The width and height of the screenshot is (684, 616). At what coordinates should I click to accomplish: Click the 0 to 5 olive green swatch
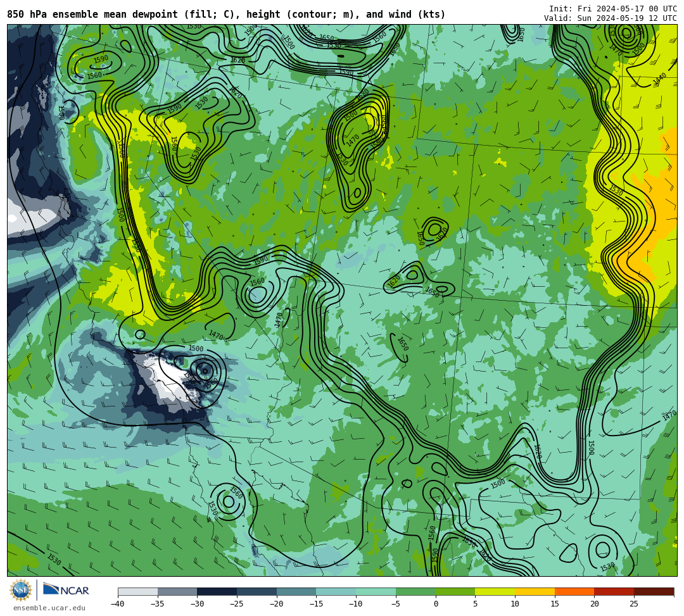[455, 591]
